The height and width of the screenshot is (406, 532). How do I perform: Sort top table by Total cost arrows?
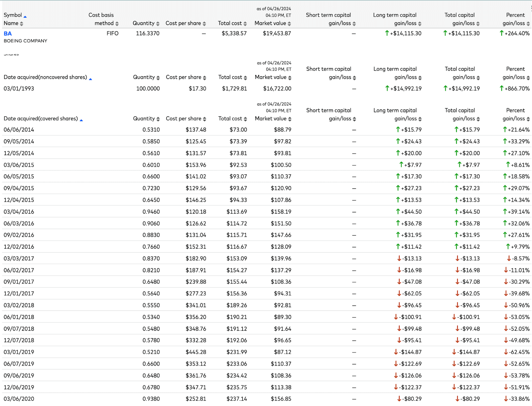[x=245, y=24]
